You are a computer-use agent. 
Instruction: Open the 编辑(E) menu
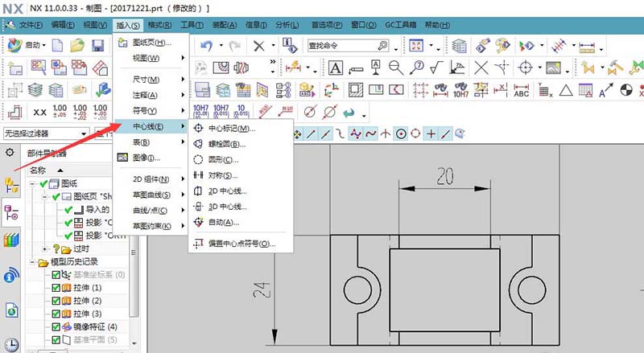point(63,25)
